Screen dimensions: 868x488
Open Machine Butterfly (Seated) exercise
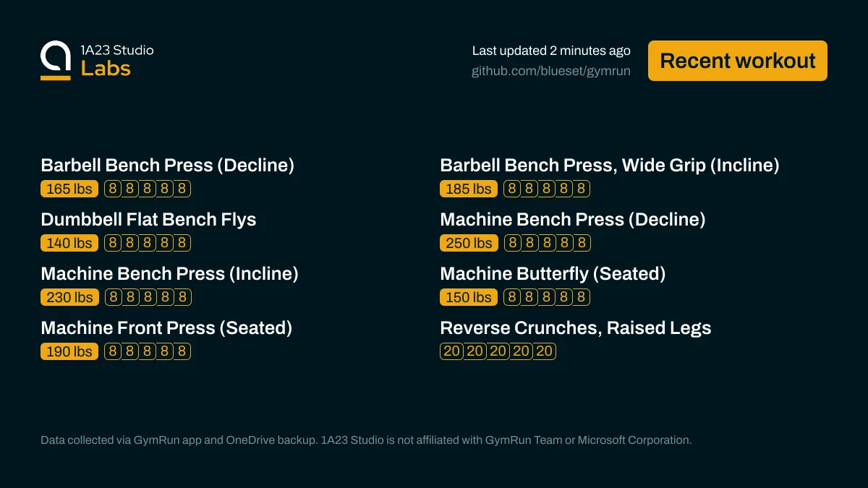pyautogui.click(x=553, y=274)
